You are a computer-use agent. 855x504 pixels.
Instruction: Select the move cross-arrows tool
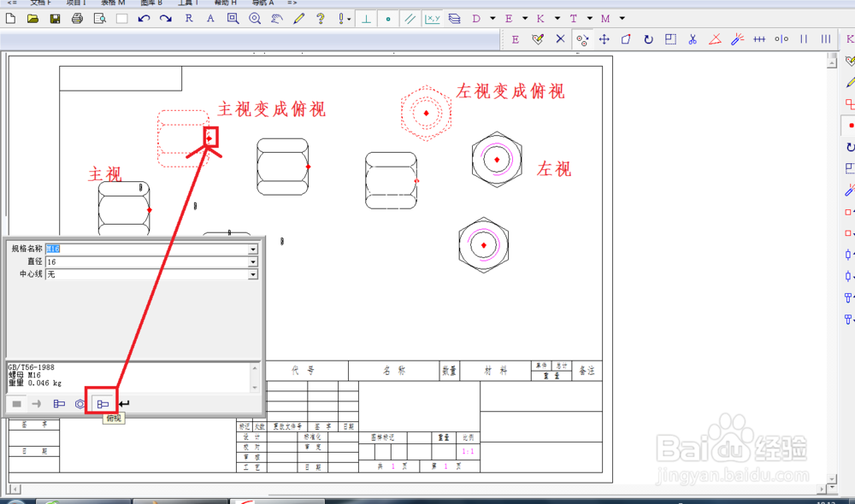pos(604,39)
